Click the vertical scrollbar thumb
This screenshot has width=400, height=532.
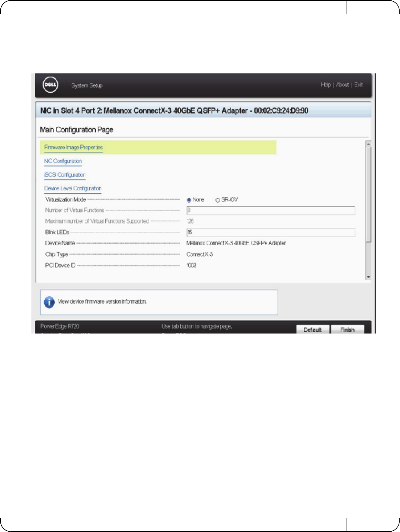368,194
